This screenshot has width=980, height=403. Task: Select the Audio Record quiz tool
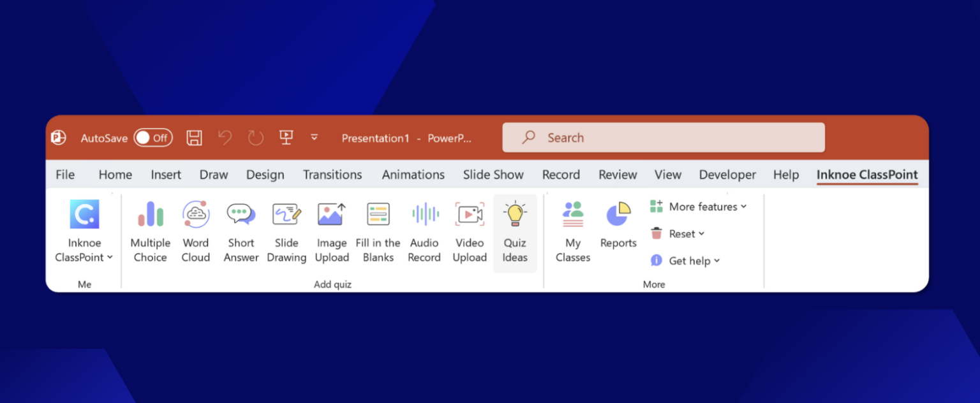424,230
